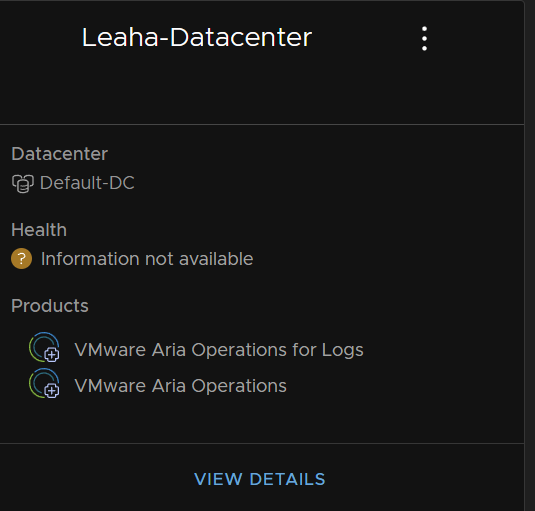This screenshot has width=535, height=511.
Task: Click the yellow question mark health icon
Action: point(21,259)
